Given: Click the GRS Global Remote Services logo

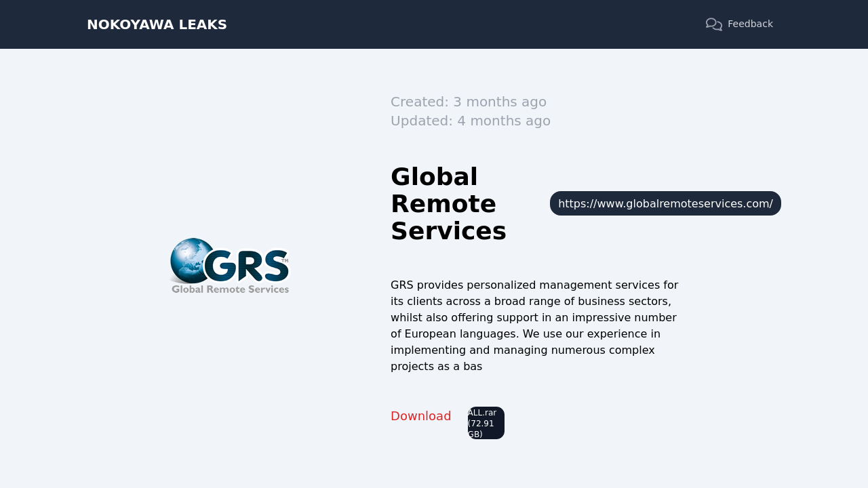Looking at the screenshot, I should [x=229, y=265].
